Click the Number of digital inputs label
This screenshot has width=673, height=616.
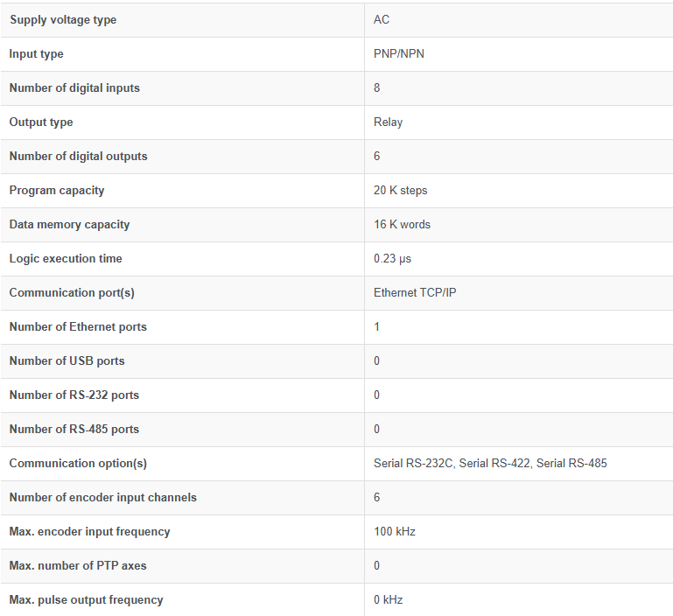(x=74, y=88)
